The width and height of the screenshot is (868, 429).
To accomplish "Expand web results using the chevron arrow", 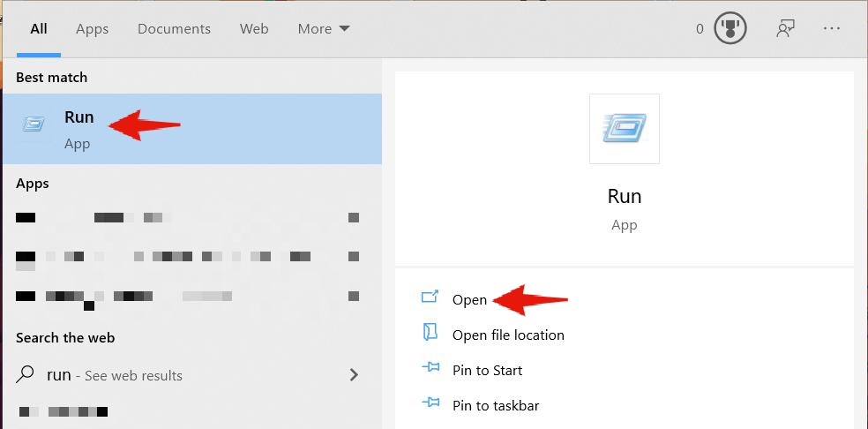I will point(354,374).
